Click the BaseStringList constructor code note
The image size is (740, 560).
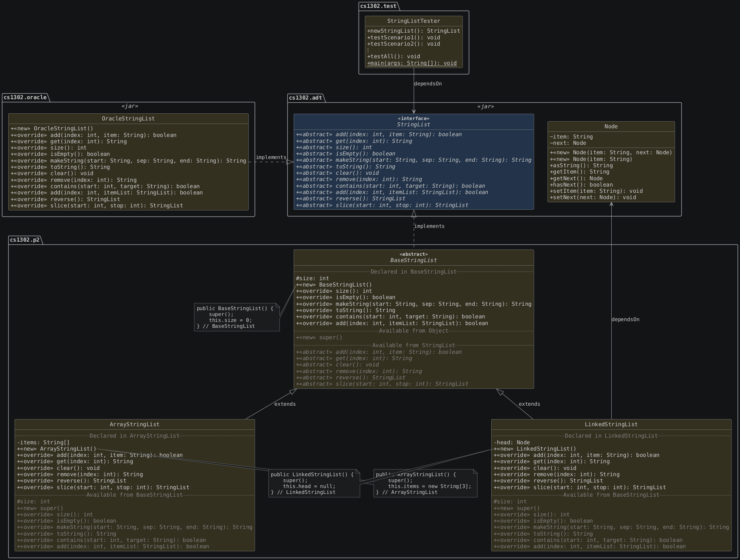point(237,318)
